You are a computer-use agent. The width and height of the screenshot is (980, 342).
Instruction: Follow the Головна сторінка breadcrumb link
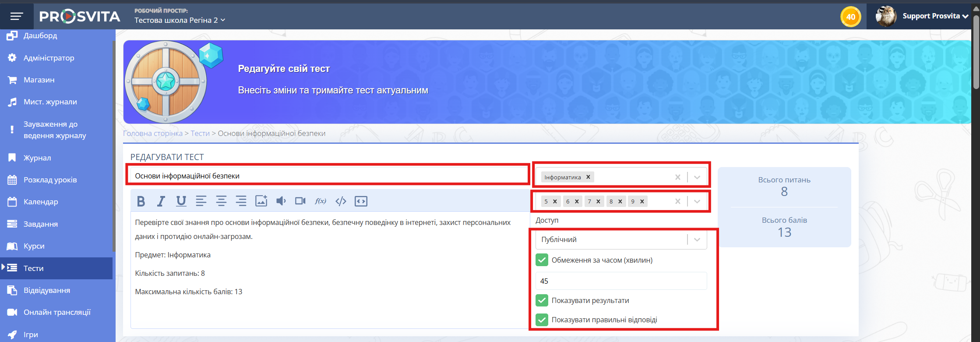(153, 133)
